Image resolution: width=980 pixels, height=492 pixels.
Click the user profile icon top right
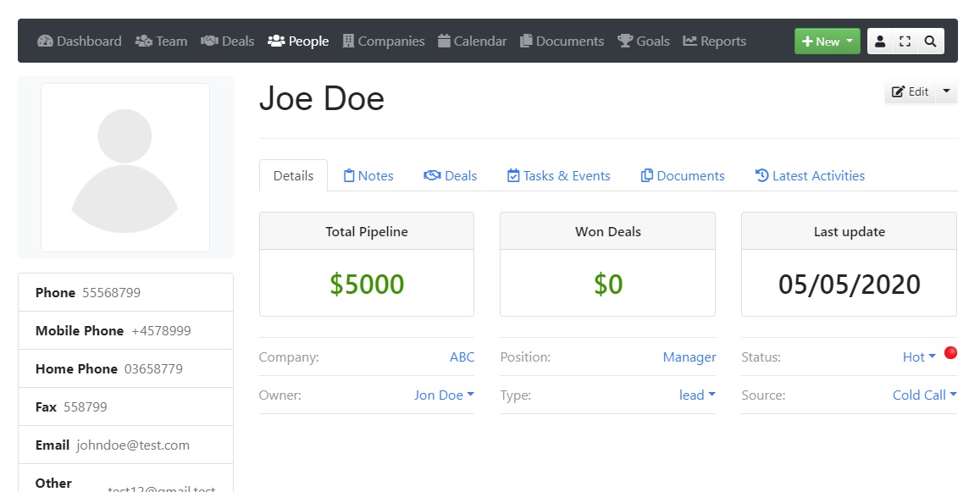click(x=880, y=40)
